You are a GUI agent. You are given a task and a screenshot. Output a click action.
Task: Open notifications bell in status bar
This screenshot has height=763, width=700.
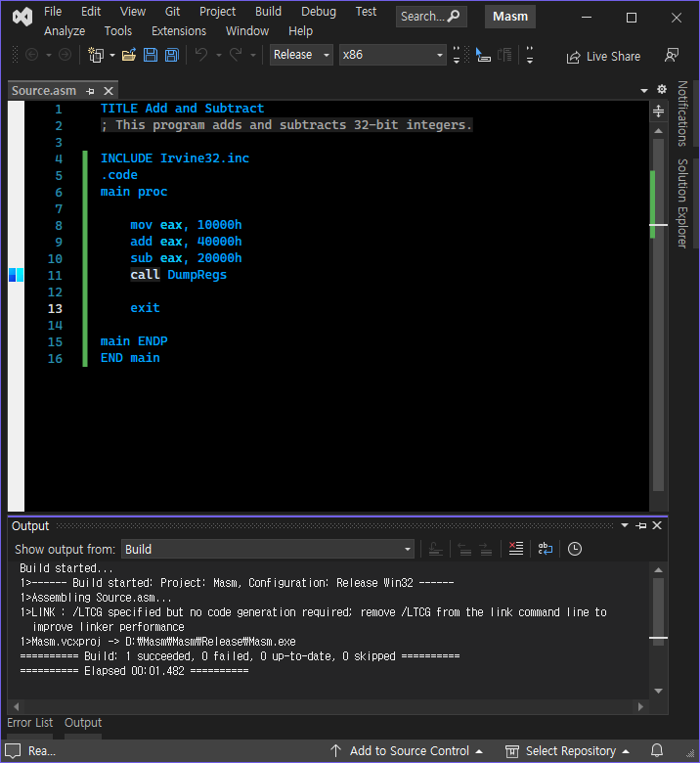point(657,750)
